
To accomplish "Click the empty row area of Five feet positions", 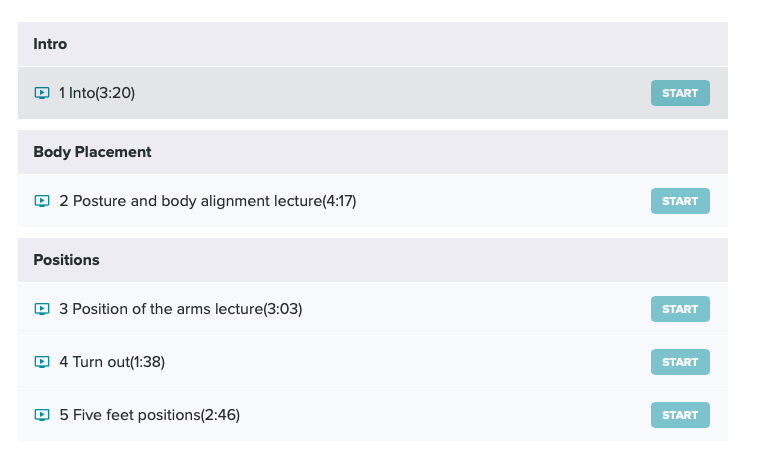I will coord(446,415).
